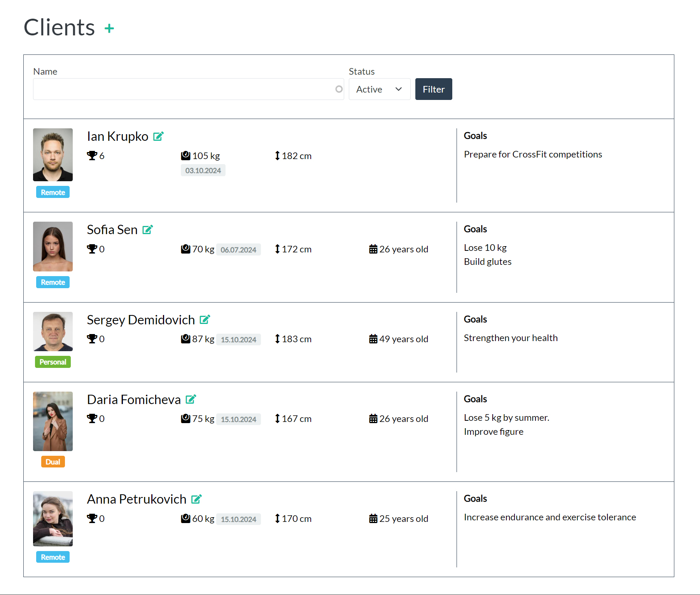
Task: Click Anna Petrukovich's profile photo
Action: pyautogui.click(x=53, y=519)
